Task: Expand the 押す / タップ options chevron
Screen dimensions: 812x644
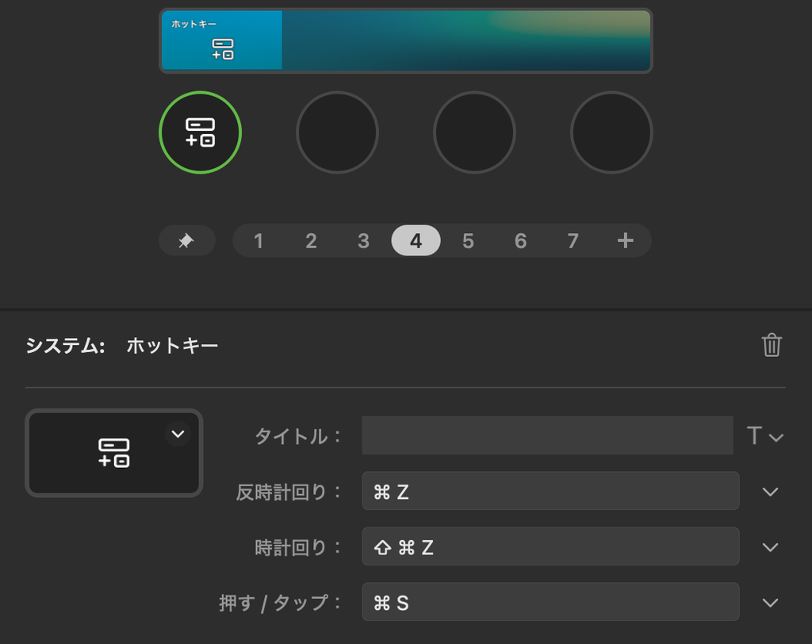Action: [x=770, y=603]
